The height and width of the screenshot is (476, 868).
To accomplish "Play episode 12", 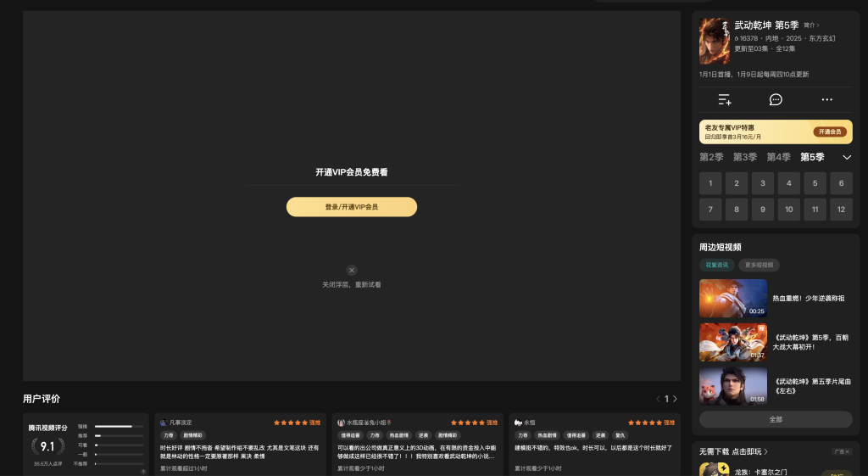I will [x=842, y=210].
